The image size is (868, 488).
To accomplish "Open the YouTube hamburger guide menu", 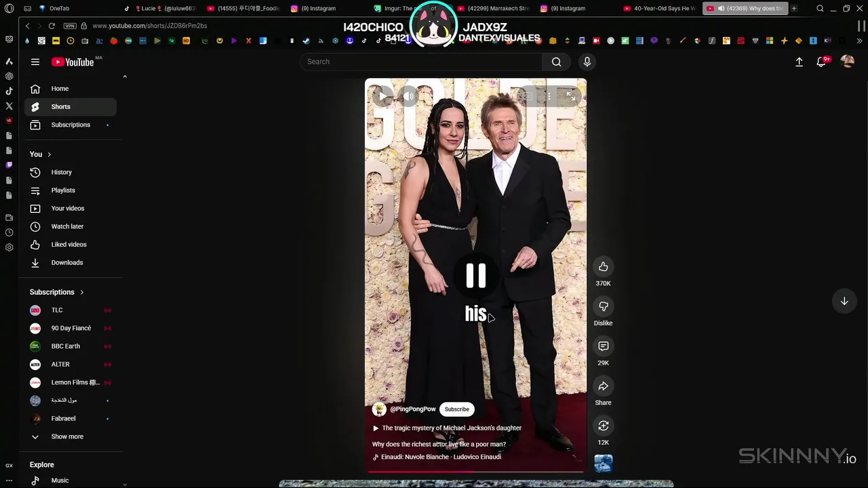I will pyautogui.click(x=35, y=62).
